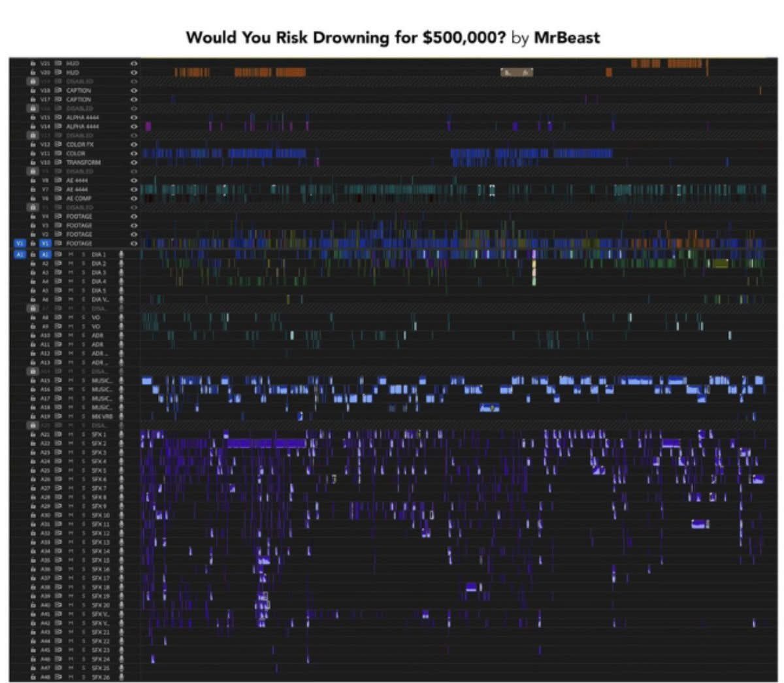This screenshot has width=784, height=683.
Task: Toggle sync lock on A1 DIA 1 track
Action: tap(58, 254)
